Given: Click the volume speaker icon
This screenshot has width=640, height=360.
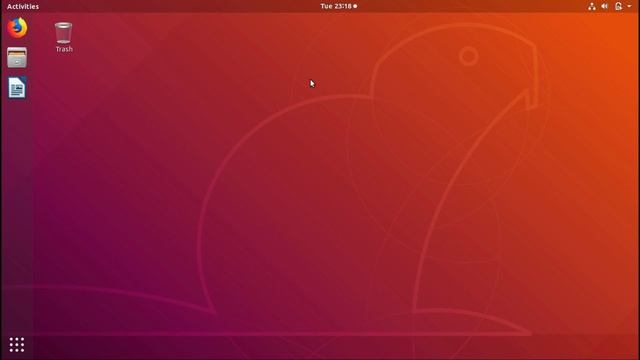Looking at the screenshot, I should (x=604, y=6).
